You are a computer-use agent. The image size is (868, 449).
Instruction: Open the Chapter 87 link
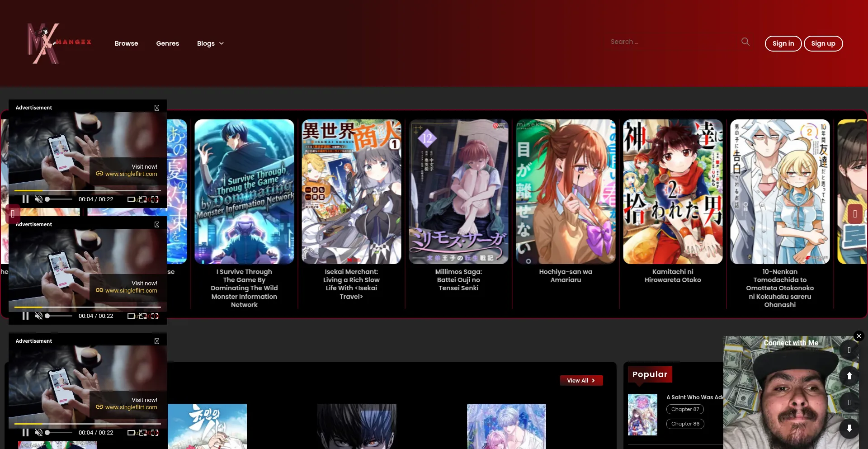pos(685,409)
